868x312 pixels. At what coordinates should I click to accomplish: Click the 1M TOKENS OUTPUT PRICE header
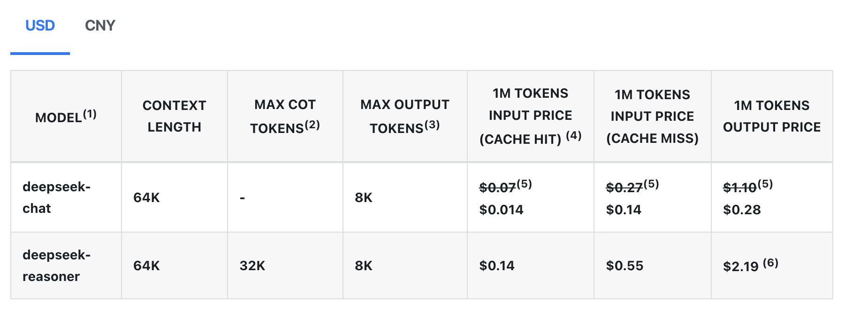tap(772, 116)
